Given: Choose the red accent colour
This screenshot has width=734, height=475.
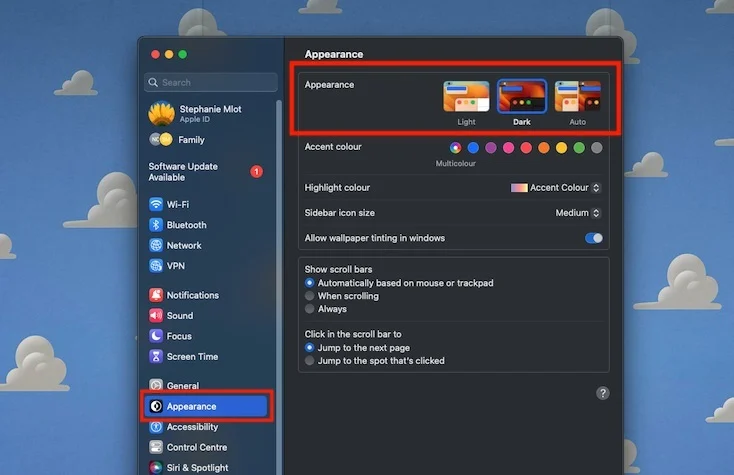Looking at the screenshot, I should click(x=526, y=148).
